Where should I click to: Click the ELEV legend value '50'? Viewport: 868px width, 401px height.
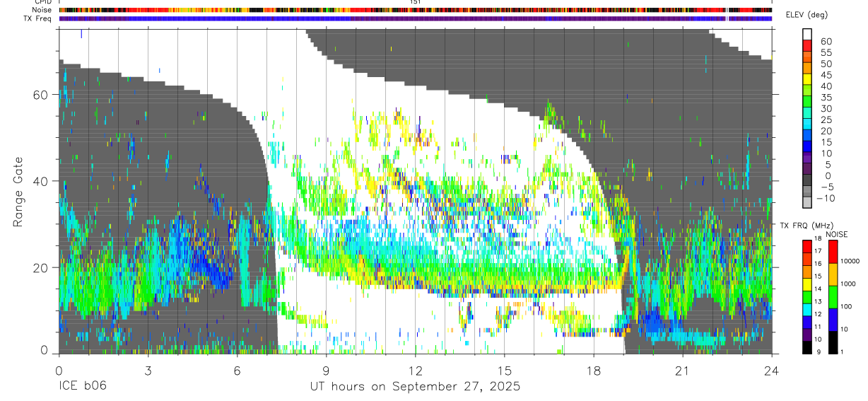826,64
